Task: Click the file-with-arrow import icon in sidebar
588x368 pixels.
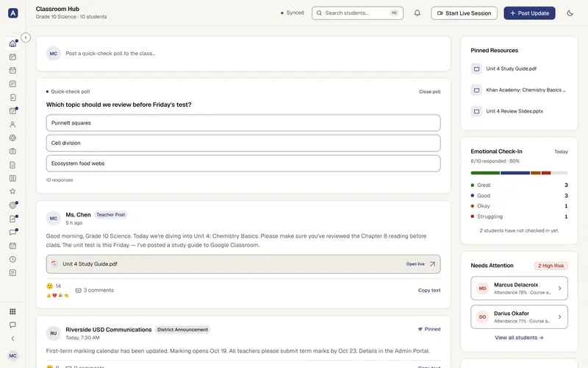Action: [x=12, y=98]
